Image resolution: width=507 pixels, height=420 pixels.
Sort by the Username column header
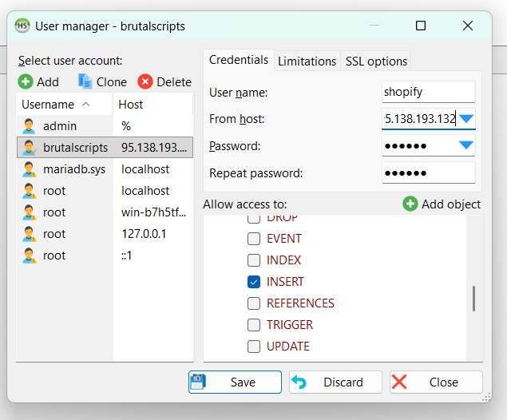point(48,105)
